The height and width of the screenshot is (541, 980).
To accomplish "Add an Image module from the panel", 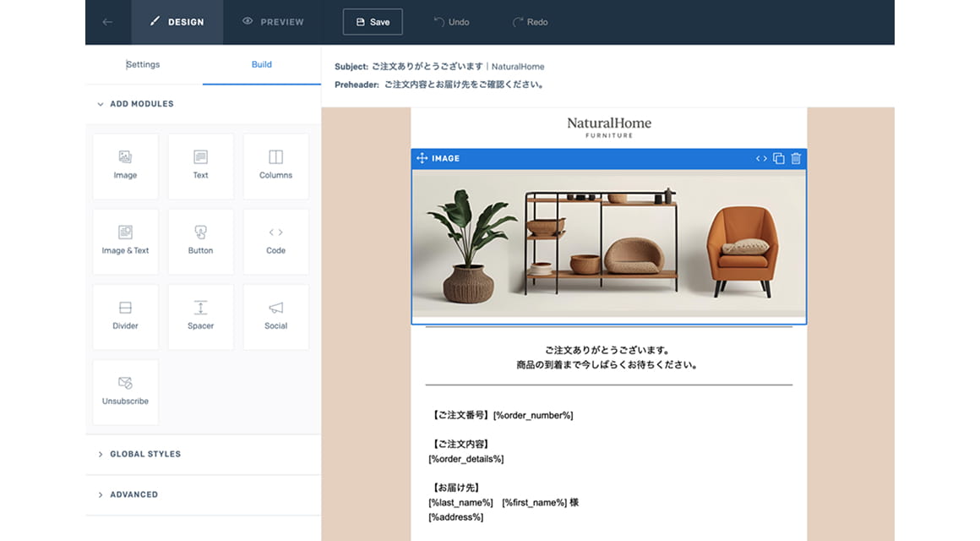I will 125,166.
